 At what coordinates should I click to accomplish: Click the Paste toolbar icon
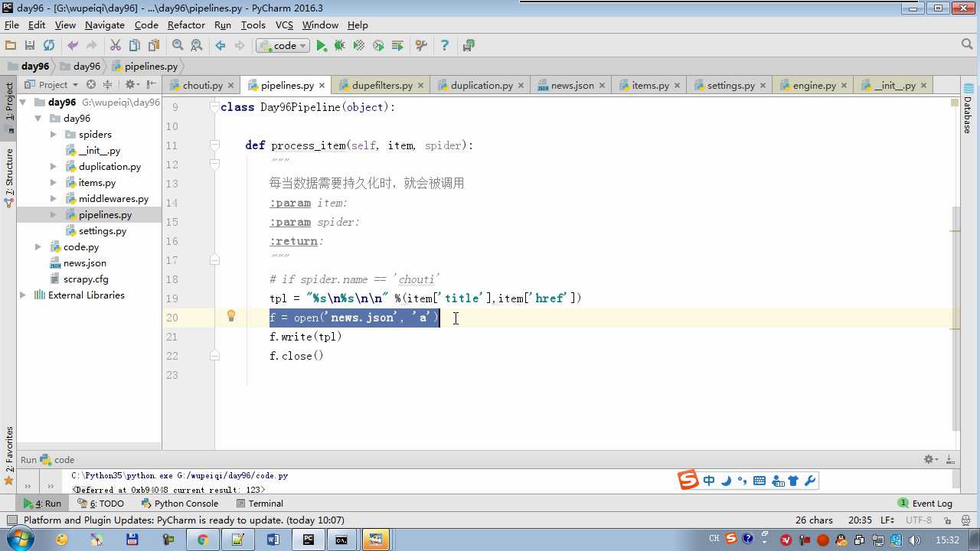point(154,46)
